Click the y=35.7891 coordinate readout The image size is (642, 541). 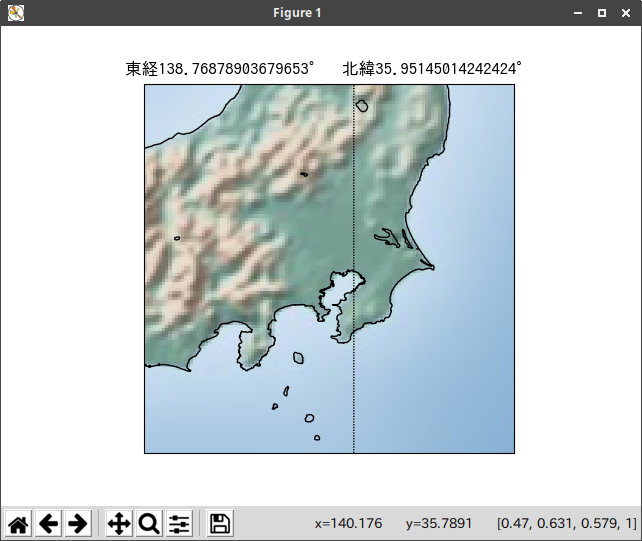439,523
